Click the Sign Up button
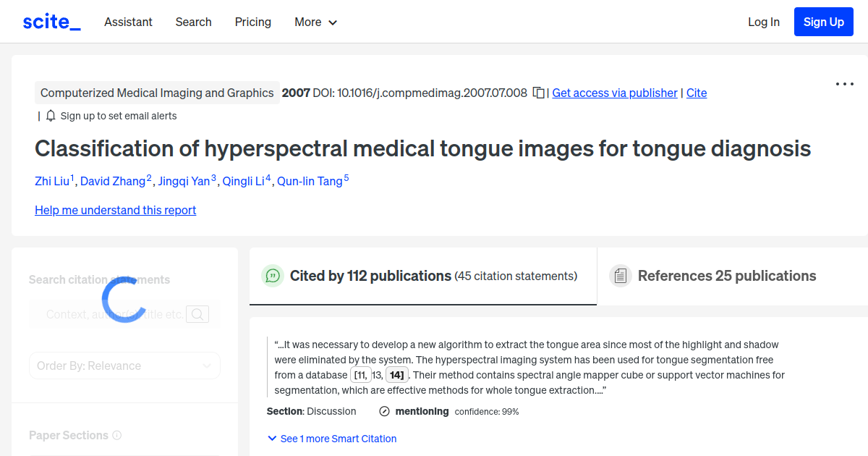 click(x=823, y=21)
